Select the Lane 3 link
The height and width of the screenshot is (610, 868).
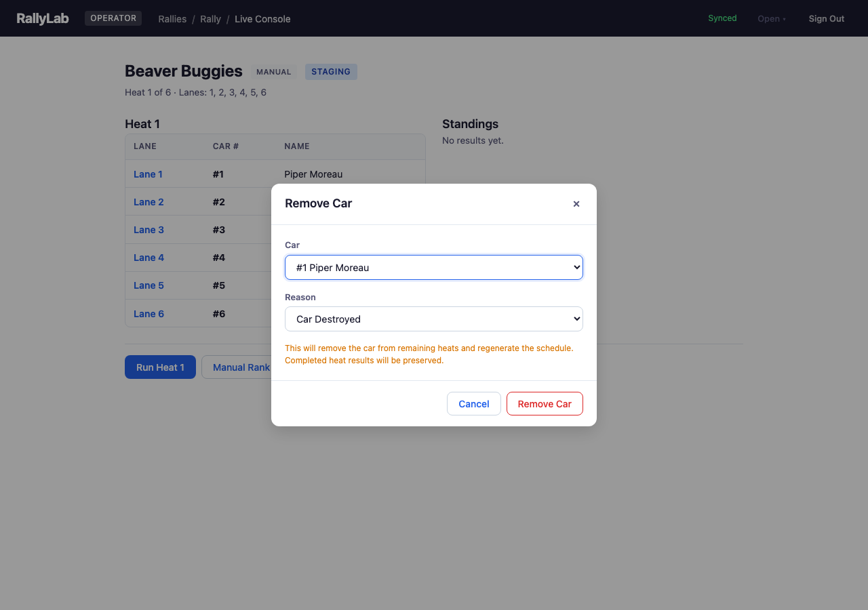(149, 230)
